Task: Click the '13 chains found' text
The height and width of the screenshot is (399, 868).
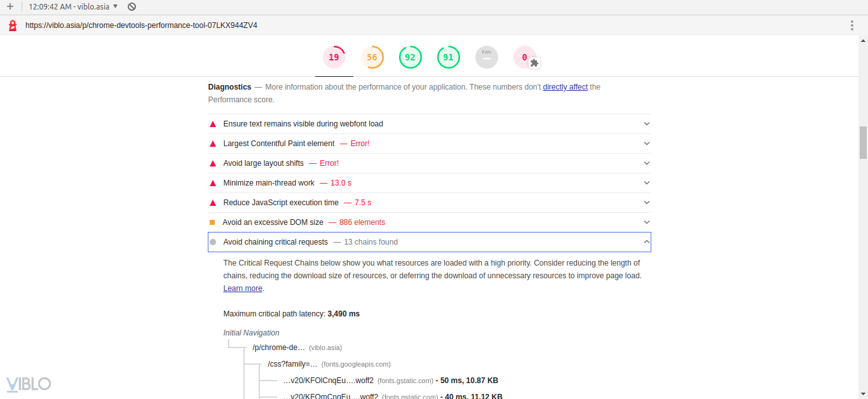Action: (x=371, y=242)
